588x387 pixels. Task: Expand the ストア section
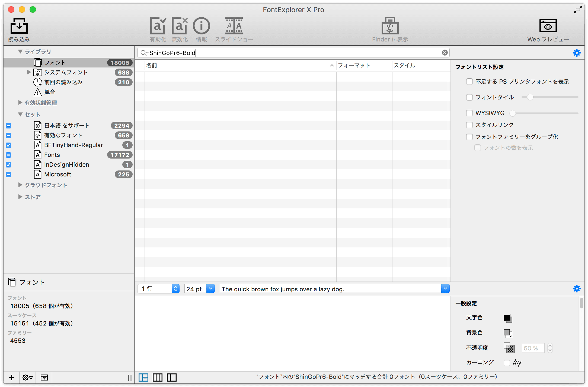click(20, 197)
